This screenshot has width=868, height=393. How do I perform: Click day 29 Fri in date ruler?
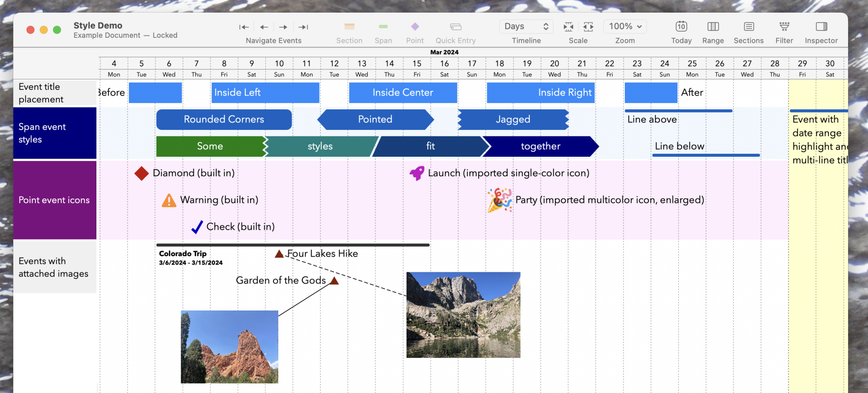pos(802,68)
